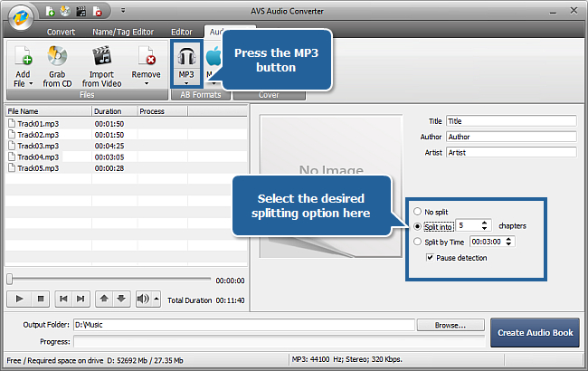Jump to the next track
This screenshot has width=588, height=371.
point(81,299)
